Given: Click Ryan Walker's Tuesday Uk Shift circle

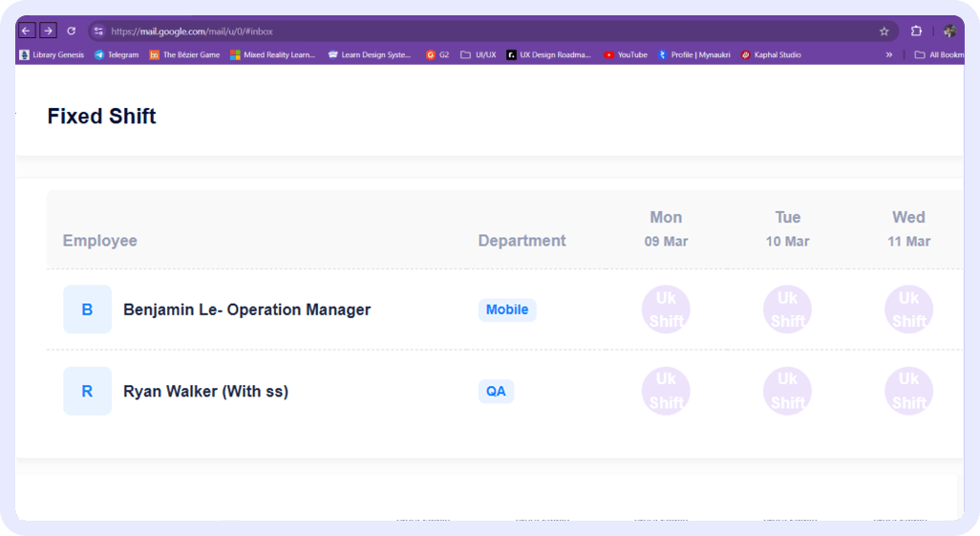Looking at the screenshot, I should [787, 391].
